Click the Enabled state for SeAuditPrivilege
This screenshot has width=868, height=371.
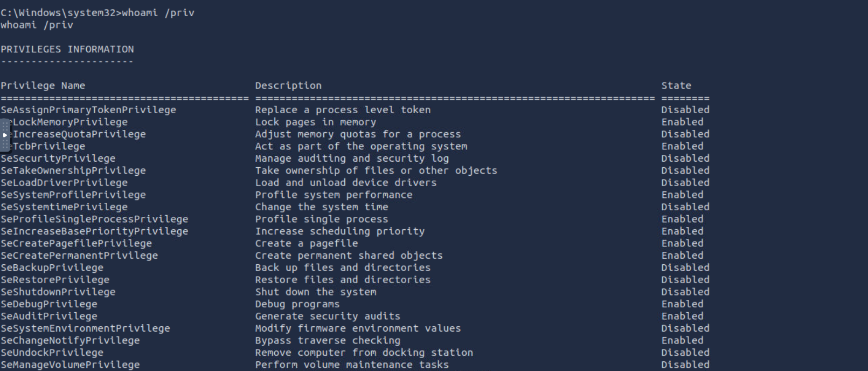click(x=682, y=317)
